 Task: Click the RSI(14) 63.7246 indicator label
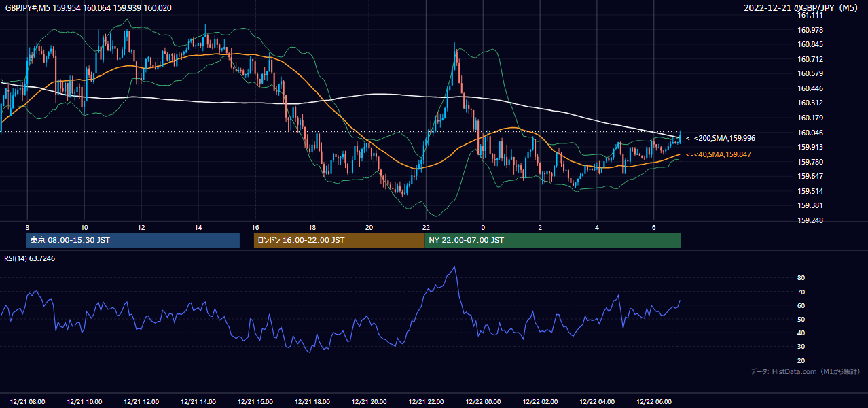pyautogui.click(x=30, y=258)
